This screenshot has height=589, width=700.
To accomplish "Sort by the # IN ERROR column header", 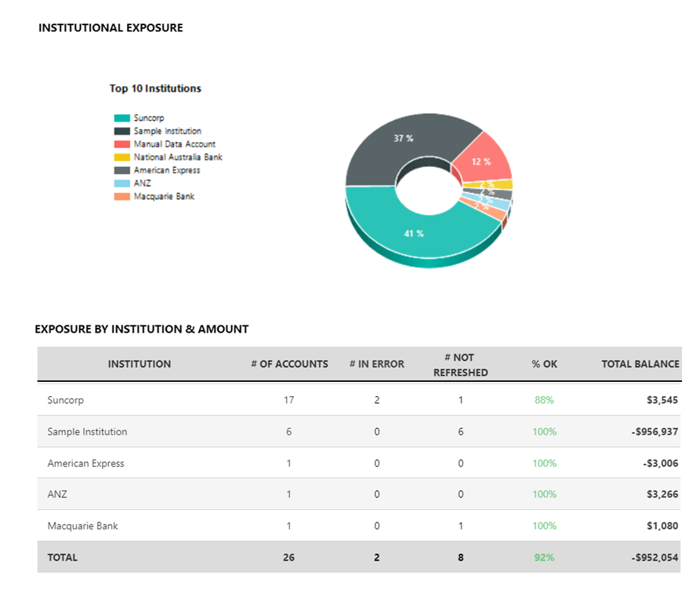I will pos(377,364).
